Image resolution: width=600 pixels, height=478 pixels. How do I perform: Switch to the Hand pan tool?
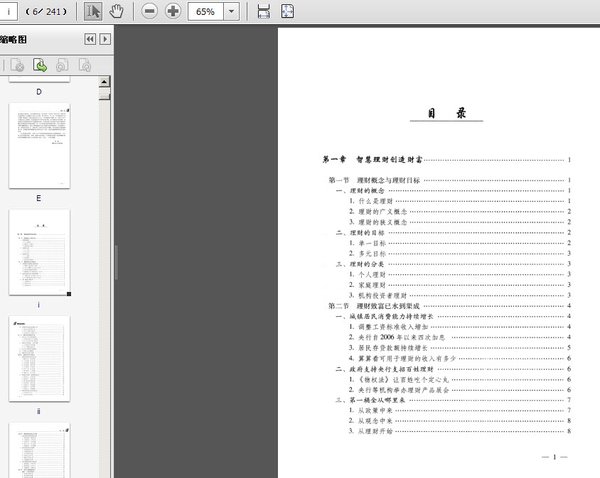pyautogui.click(x=116, y=11)
